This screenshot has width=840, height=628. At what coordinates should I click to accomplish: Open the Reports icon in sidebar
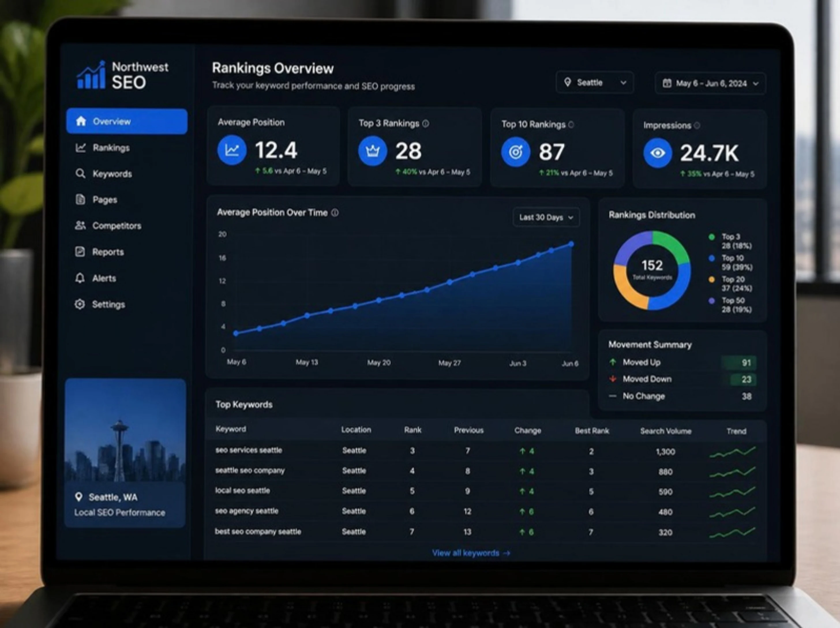point(80,251)
